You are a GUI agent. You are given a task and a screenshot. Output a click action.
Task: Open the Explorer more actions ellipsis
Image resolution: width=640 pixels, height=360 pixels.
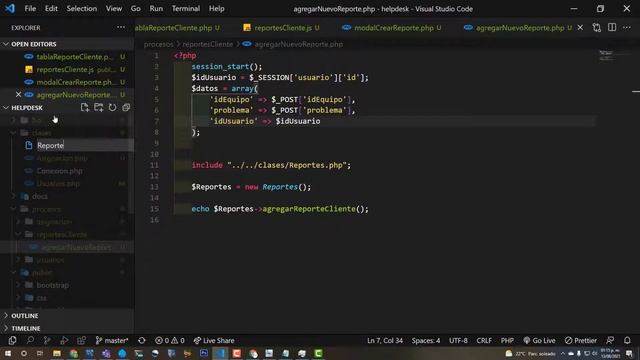click(x=121, y=27)
